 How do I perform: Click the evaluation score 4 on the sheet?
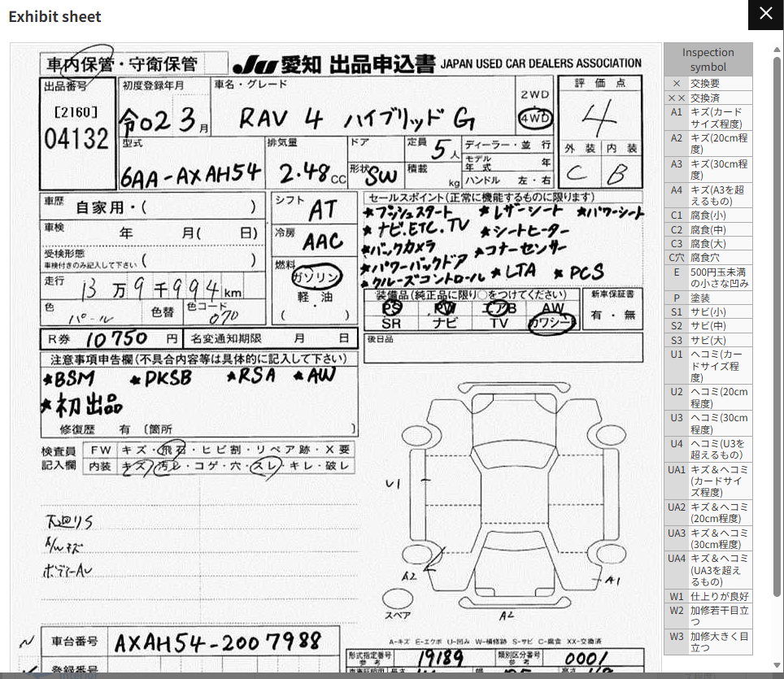(x=599, y=118)
